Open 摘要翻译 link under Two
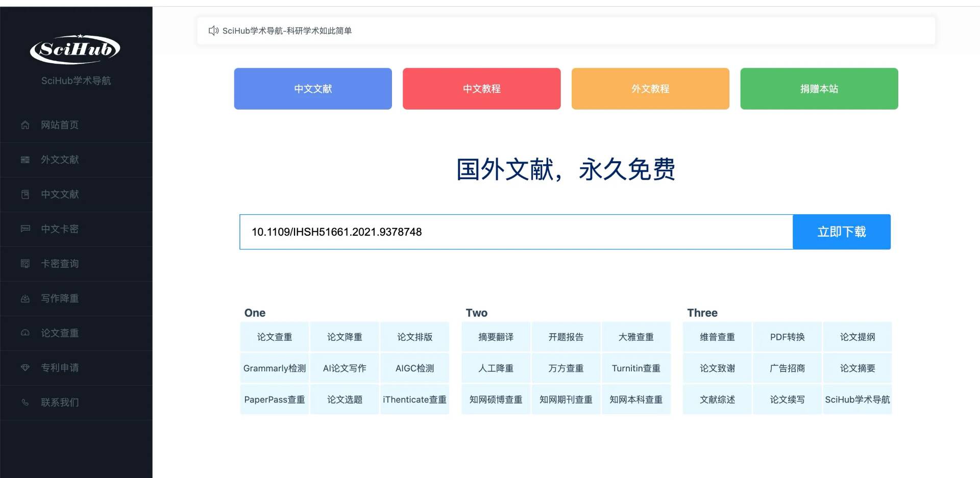Image resolution: width=980 pixels, height=478 pixels. pyautogui.click(x=496, y=337)
